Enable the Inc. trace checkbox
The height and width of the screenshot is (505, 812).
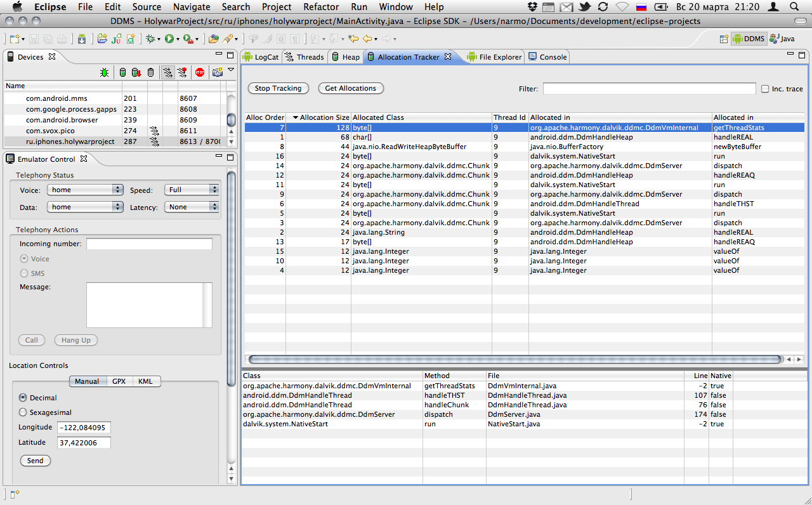pos(765,89)
